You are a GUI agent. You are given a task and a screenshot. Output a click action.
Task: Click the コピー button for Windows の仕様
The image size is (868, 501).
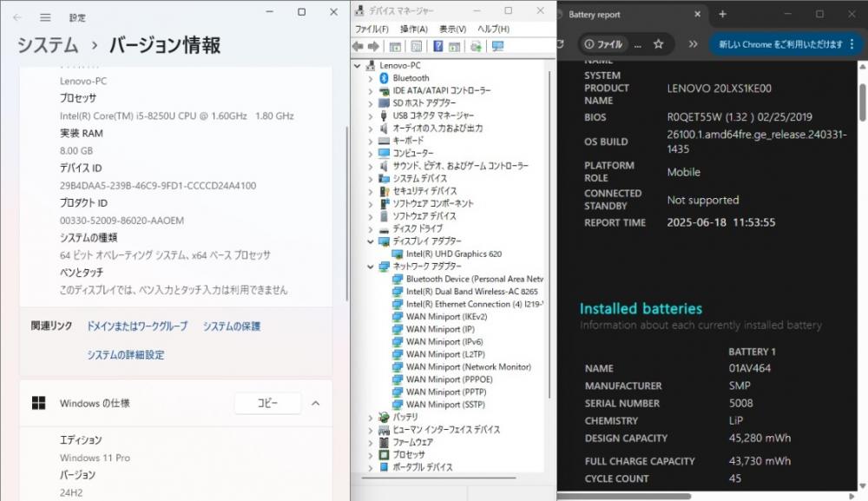click(268, 403)
